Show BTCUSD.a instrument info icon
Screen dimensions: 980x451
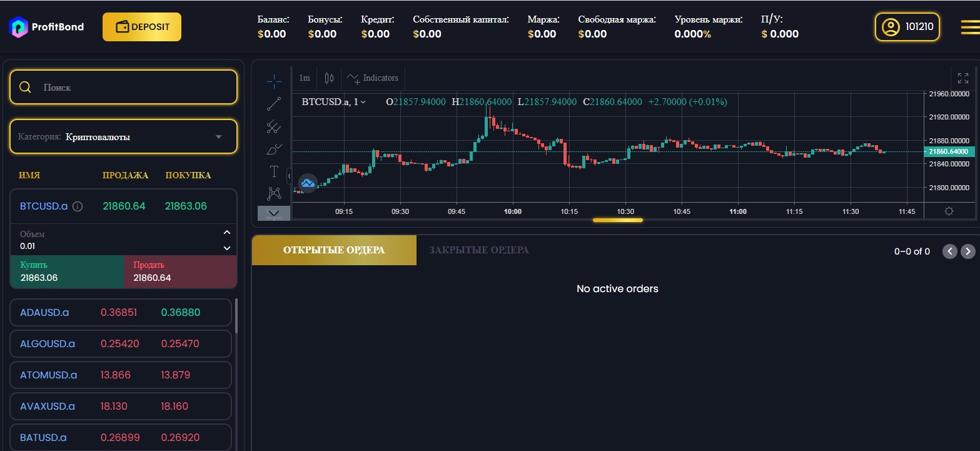pyautogui.click(x=78, y=206)
